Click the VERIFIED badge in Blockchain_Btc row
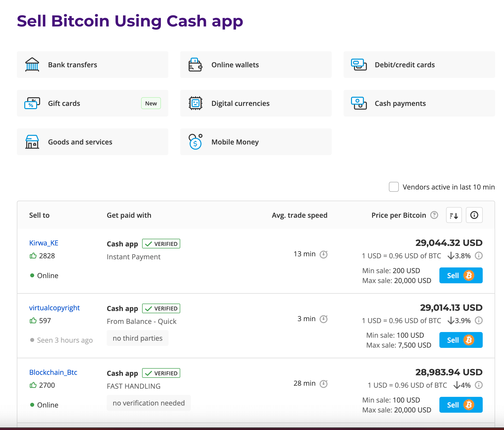The width and height of the screenshot is (504, 430). pyautogui.click(x=161, y=373)
